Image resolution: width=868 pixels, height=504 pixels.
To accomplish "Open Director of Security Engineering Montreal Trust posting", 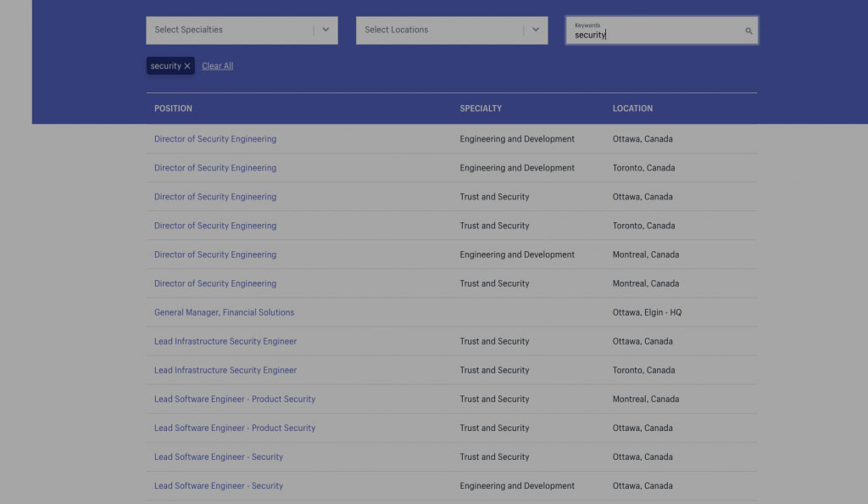I will pos(215,283).
